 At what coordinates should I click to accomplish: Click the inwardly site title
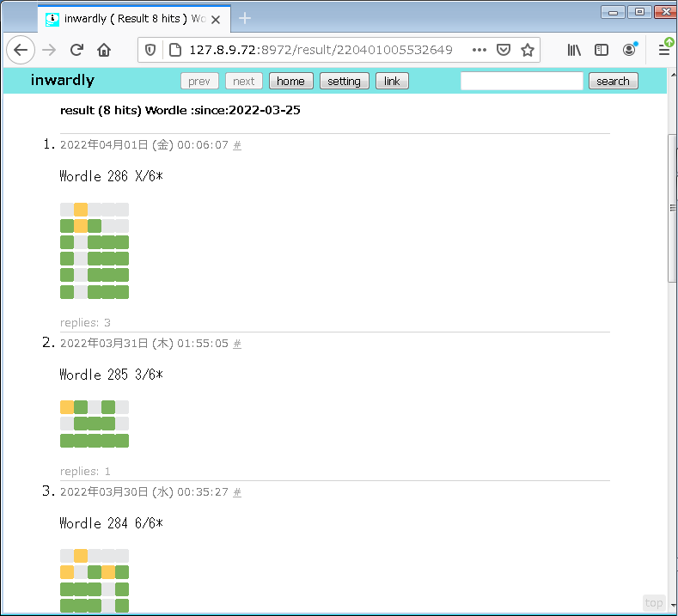pos(63,80)
